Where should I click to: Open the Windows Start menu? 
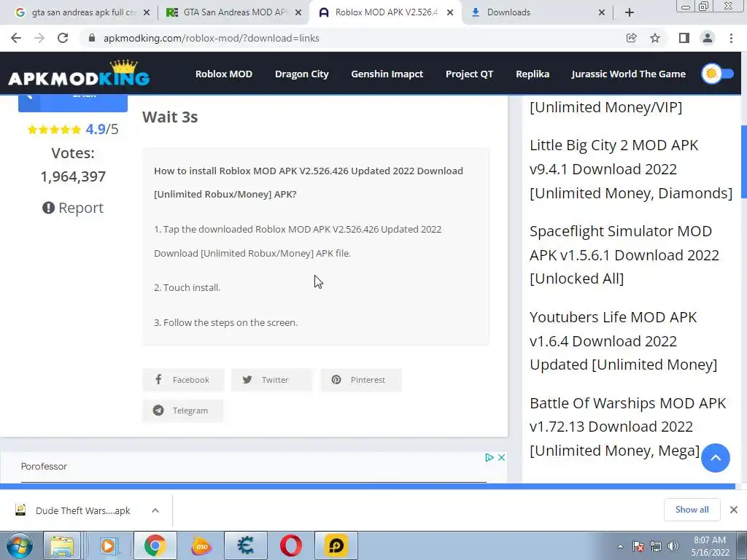[19, 545]
